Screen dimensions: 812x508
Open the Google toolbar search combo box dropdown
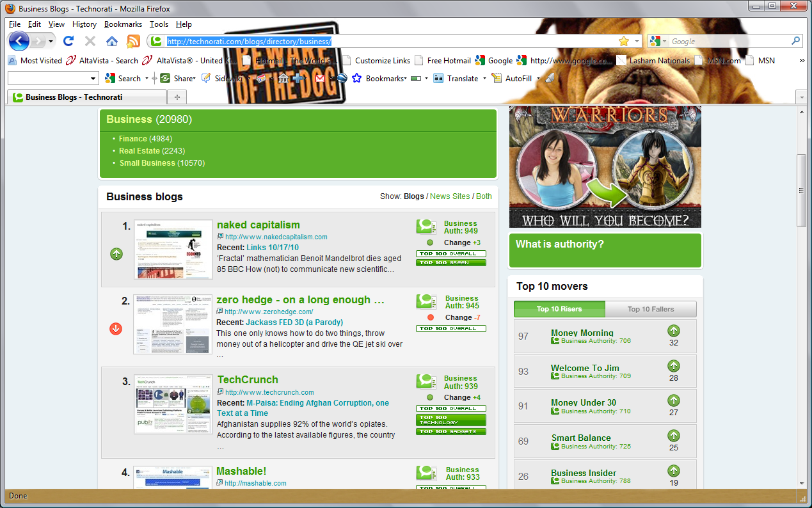pyautogui.click(x=93, y=78)
